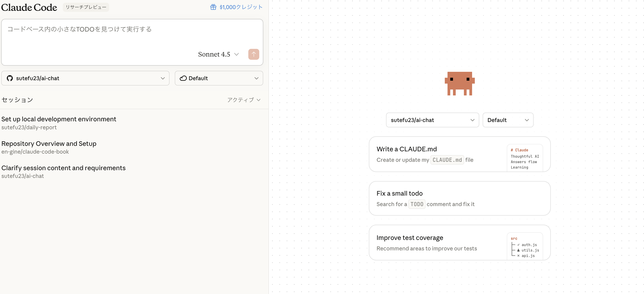Click the cloud icon next to Default
Viewport: 644px width, 294px height.
(x=183, y=78)
